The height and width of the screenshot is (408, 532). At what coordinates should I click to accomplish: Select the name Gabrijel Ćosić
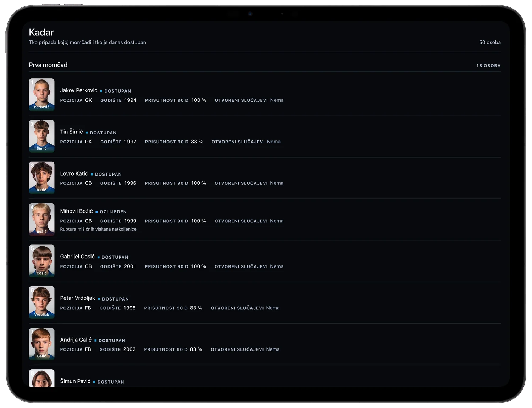(77, 257)
